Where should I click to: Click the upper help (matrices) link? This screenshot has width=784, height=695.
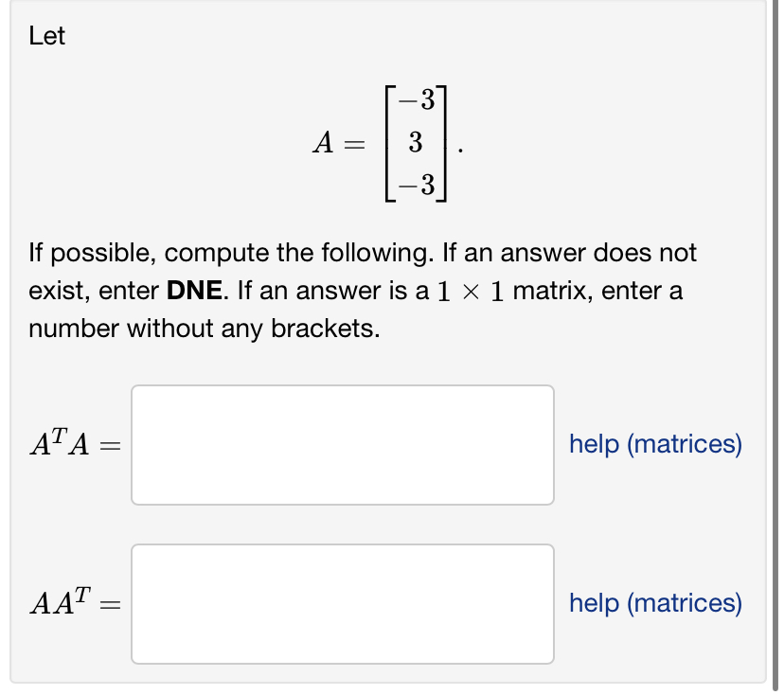coord(654,444)
